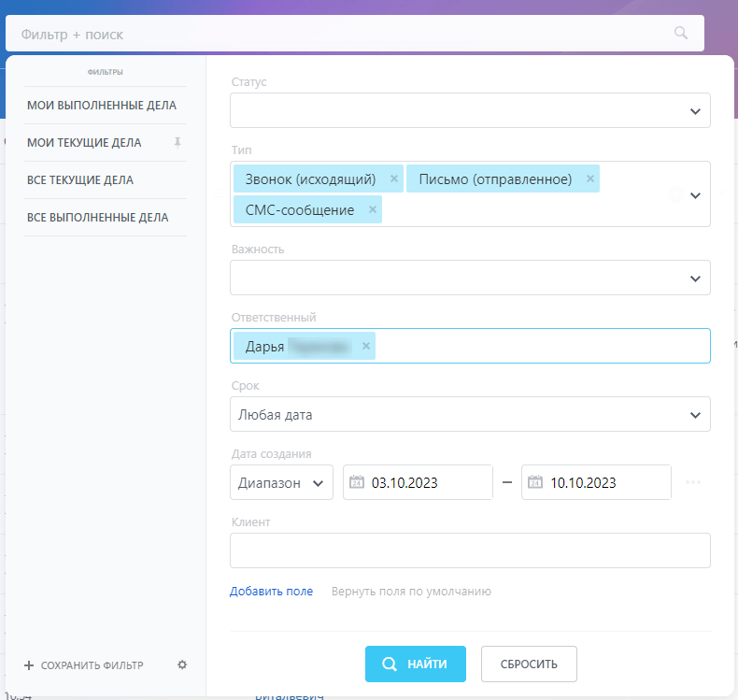Click the СМС-сообщение tag text
Screen dimensions: 738x700
click(300, 210)
